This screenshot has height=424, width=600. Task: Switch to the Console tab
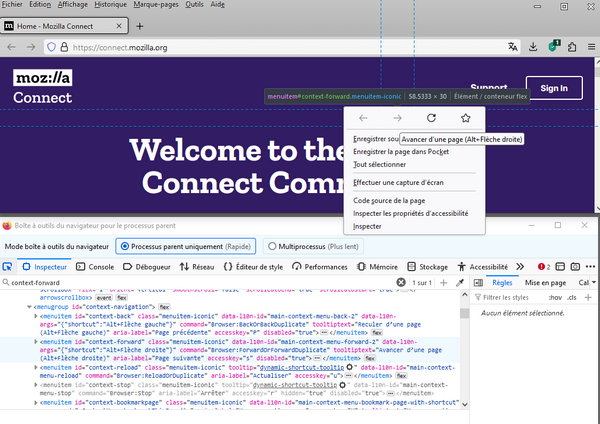tap(95, 267)
